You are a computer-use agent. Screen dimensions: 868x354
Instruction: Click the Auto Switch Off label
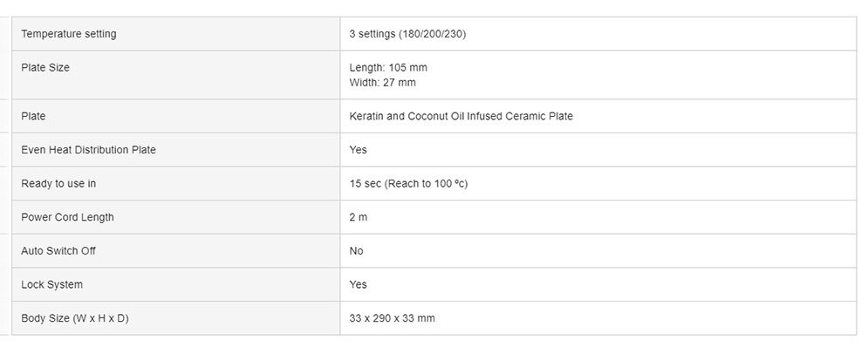[58, 251]
